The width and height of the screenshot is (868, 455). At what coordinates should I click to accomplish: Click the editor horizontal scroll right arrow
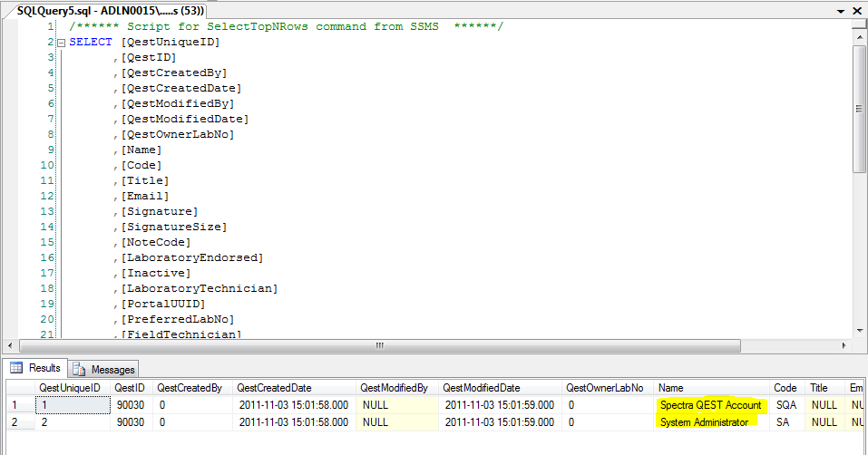pyautogui.click(x=845, y=346)
